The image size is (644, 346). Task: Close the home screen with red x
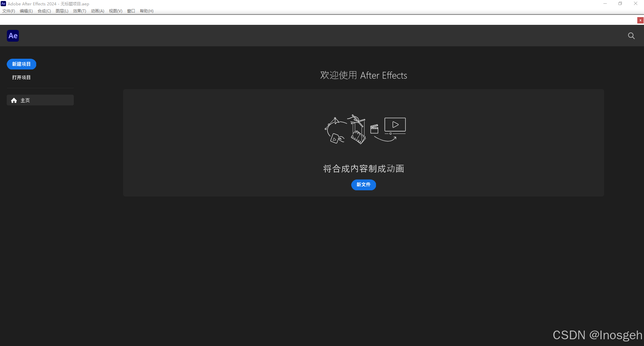[x=640, y=20]
